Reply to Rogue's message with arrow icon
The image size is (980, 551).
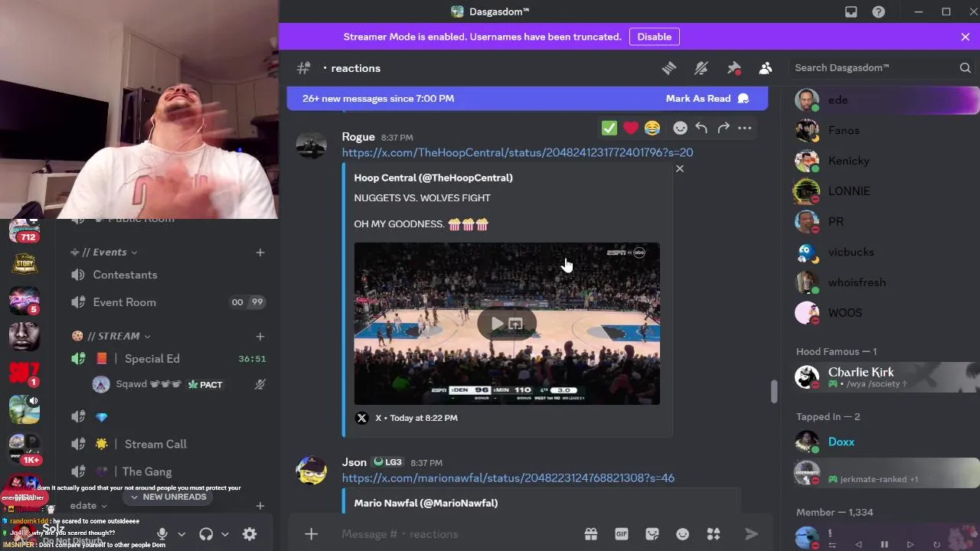(x=701, y=128)
